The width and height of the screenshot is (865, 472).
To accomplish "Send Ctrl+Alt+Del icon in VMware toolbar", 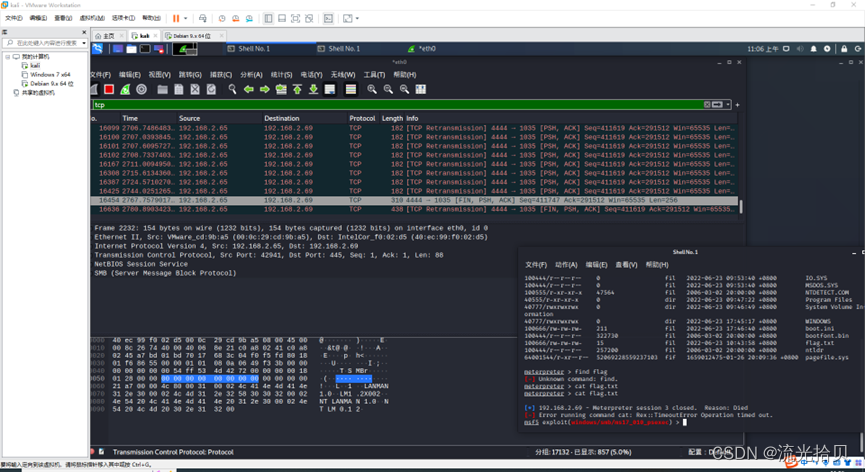I will pos(202,18).
